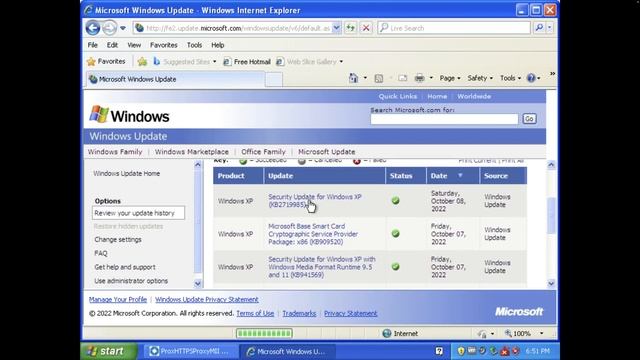Select the Office Family tab

[263, 151]
